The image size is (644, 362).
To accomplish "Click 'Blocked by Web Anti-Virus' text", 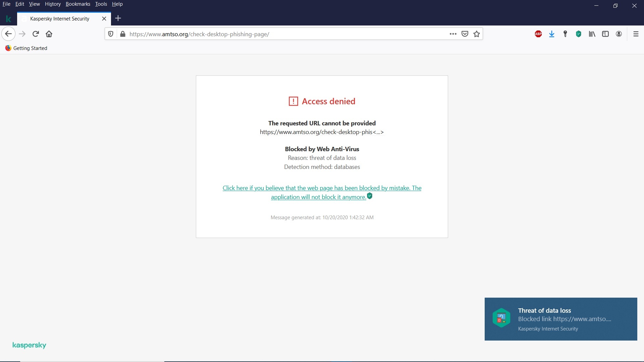I will point(322,149).
